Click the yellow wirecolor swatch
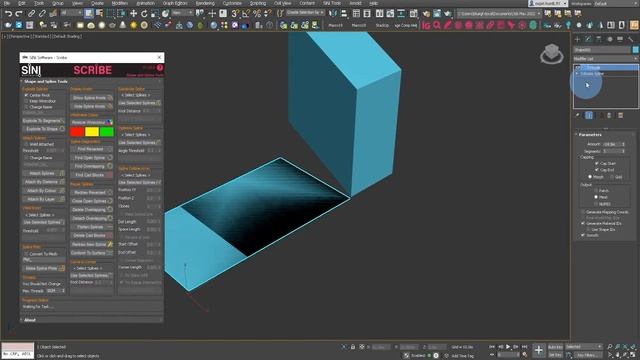Viewport: 640px width, 360px height. [92, 131]
